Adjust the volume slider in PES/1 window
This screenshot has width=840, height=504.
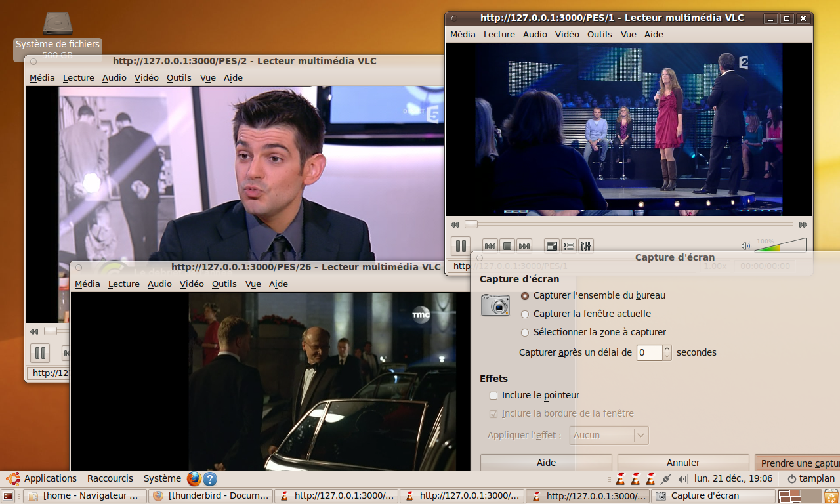click(780, 245)
